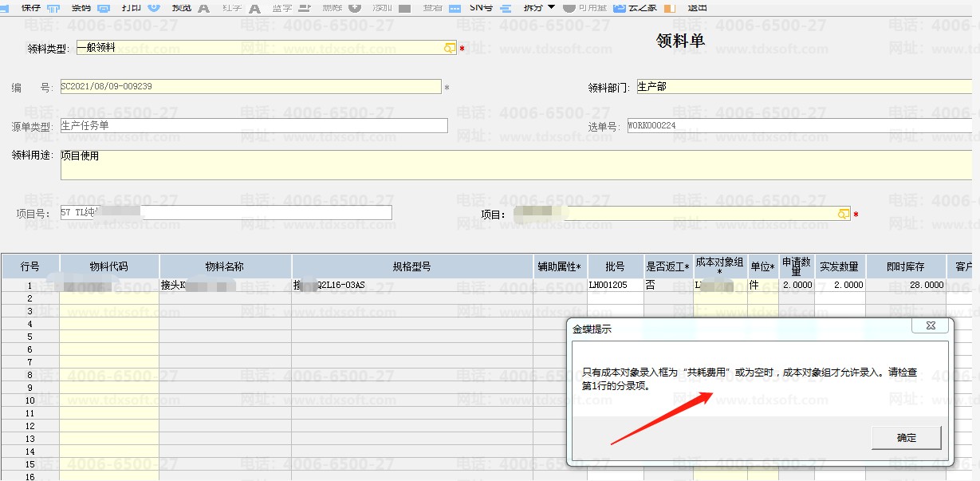Open the lookup icon in 领料类型 field
The image size is (980, 481).
(x=450, y=48)
